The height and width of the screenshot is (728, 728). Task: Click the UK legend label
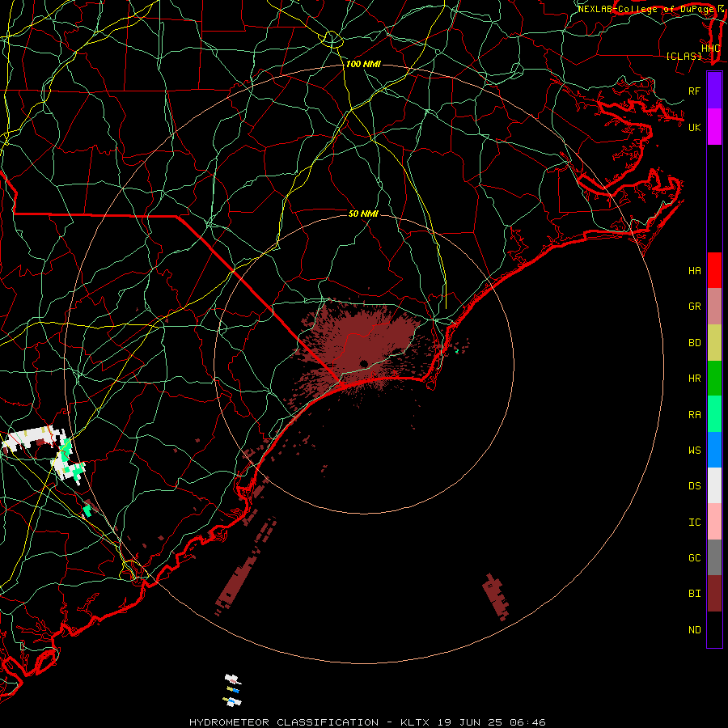click(x=695, y=127)
